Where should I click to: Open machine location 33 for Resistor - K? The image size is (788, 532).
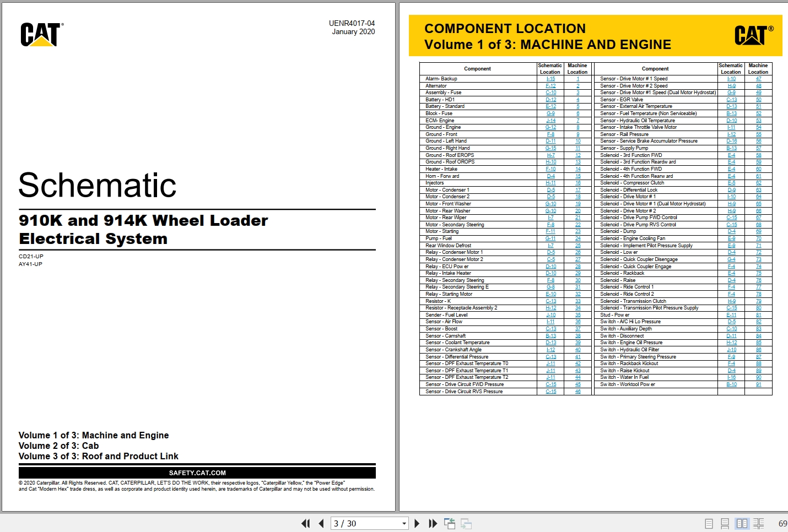pos(577,301)
